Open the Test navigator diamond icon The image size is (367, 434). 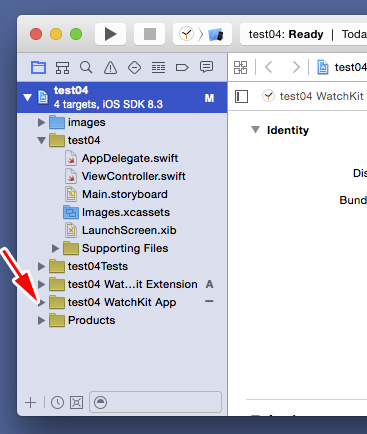[x=134, y=68]
